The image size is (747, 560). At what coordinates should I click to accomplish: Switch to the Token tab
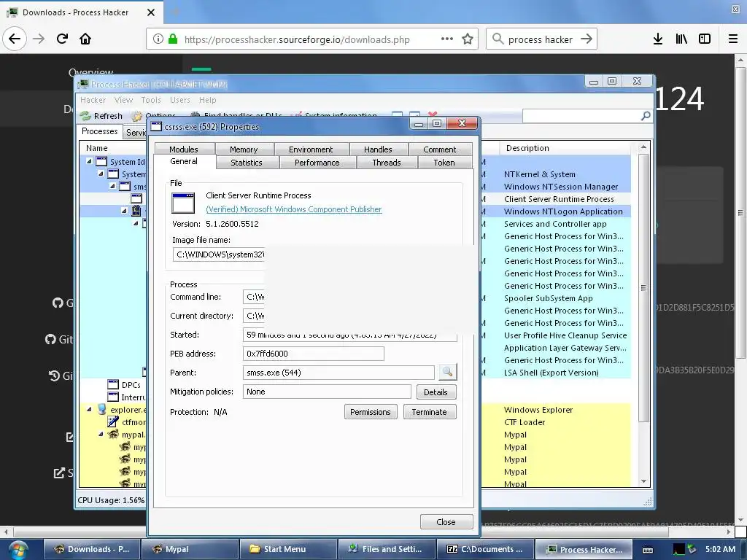(444, 163)
